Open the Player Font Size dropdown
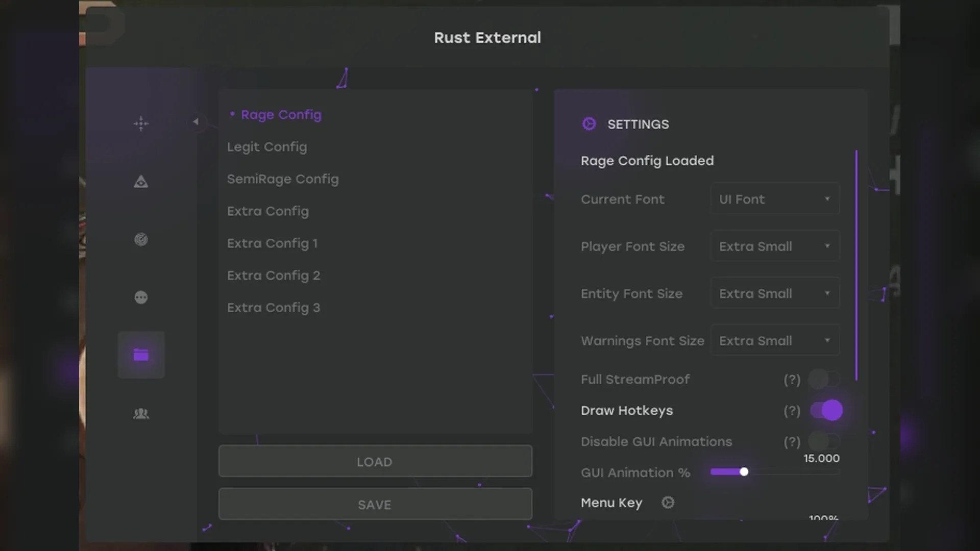Viewport: 980px width, 551px height. pyautogui.click(x=775, y=246)
